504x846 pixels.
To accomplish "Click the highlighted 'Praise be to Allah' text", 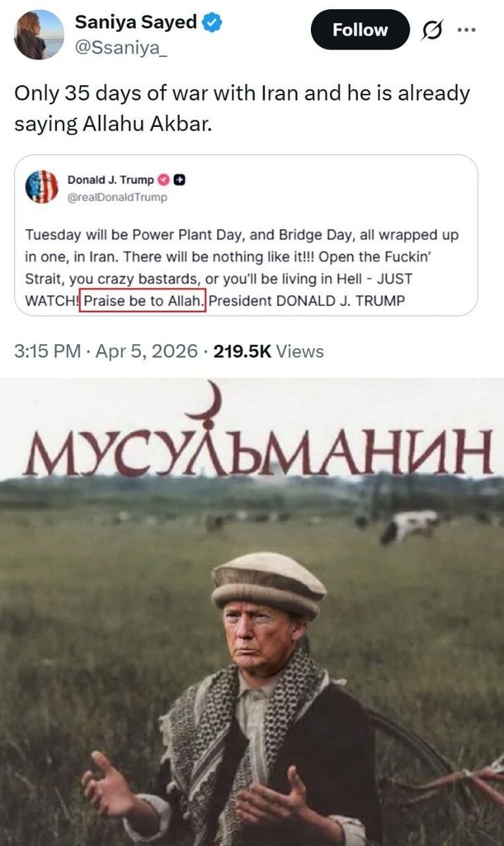I will (x=143, y=300).
